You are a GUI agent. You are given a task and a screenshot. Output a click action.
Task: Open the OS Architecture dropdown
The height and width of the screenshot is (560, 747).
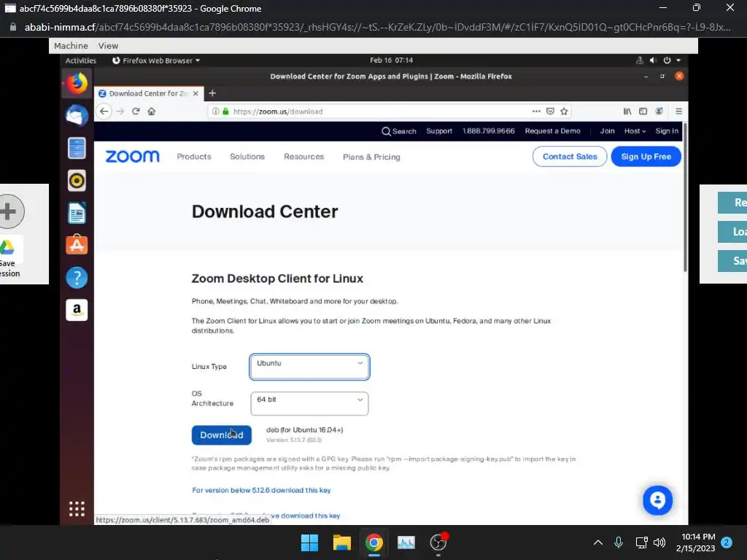point(309,403)
